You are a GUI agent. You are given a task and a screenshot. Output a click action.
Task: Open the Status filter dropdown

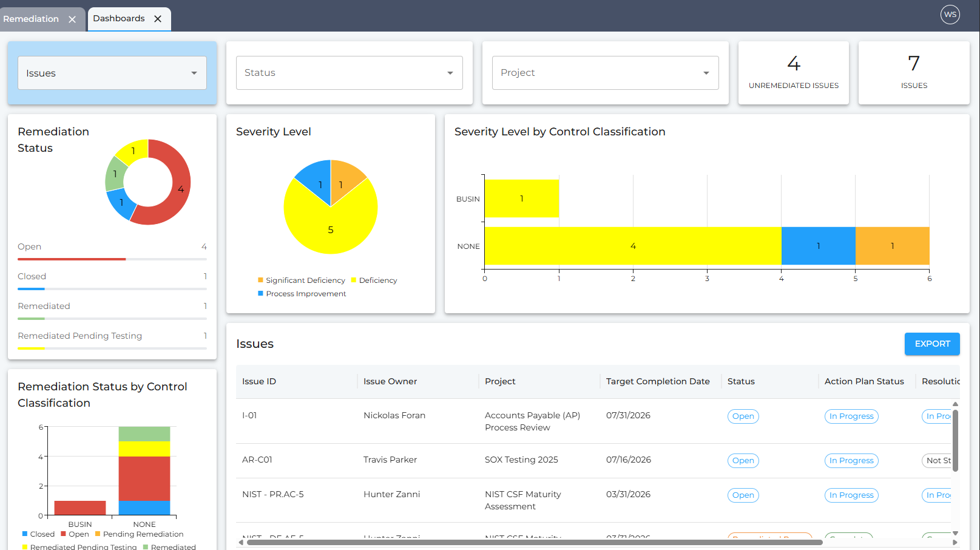point(350,73)
